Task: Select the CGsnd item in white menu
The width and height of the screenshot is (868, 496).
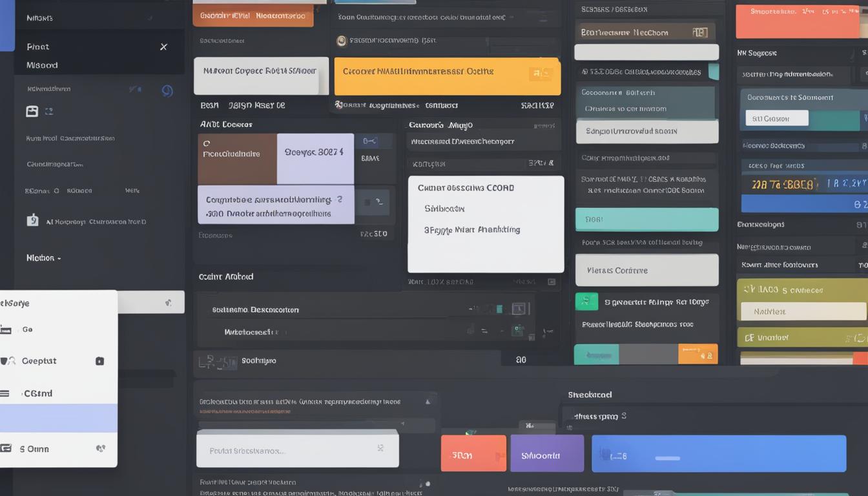Action: pyautogui.click(x=37, y=393)
